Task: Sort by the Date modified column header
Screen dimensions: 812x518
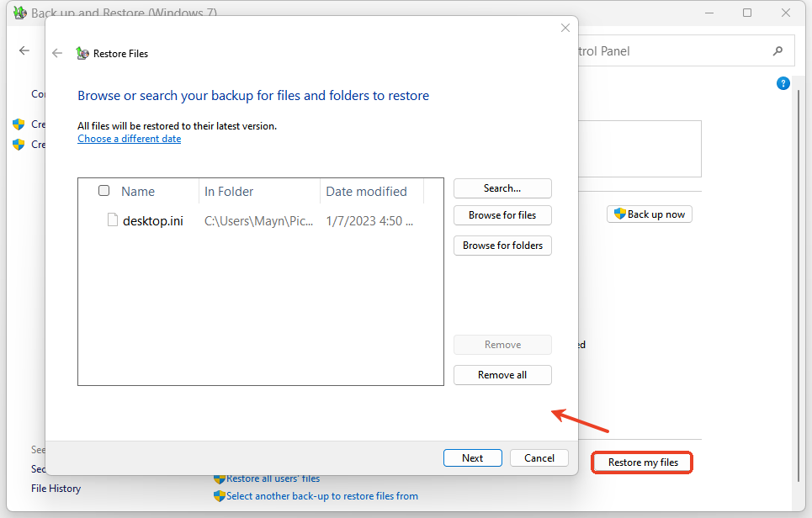Action: coord(366,192)
